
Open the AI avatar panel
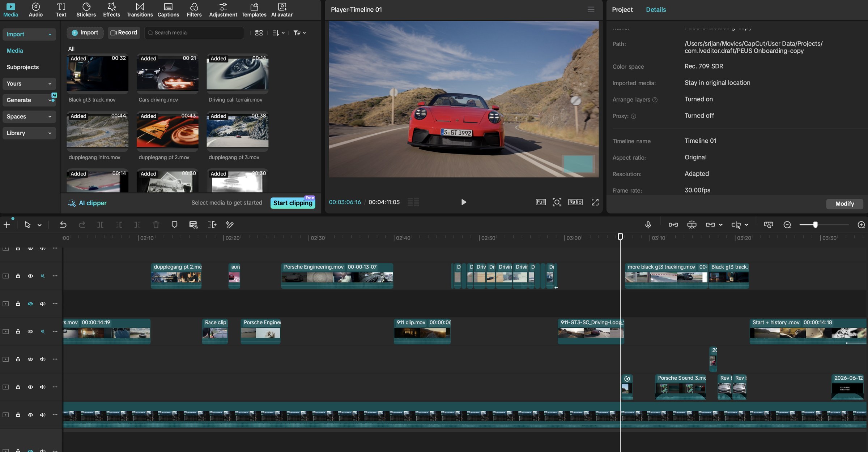[x=282, y=10]
